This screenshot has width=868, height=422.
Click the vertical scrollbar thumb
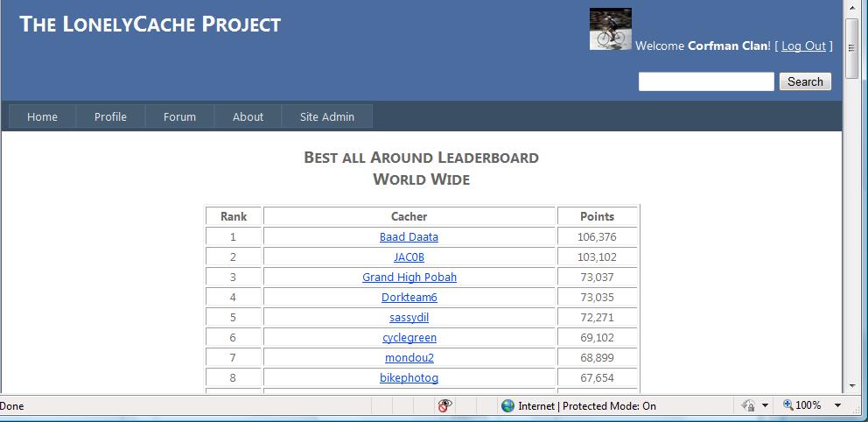click(x=852, y=48)
